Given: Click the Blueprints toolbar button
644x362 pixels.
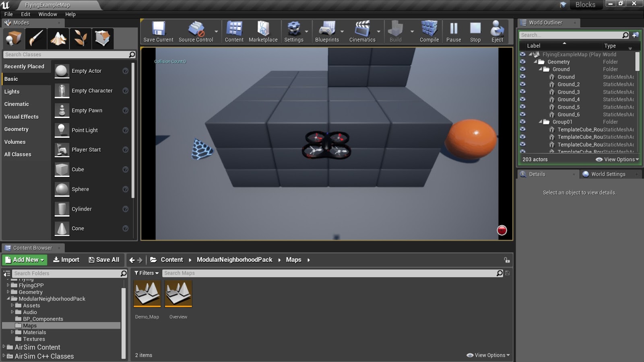Looking at the screenshot, I should pyautogui.click(x=327, y=31).
